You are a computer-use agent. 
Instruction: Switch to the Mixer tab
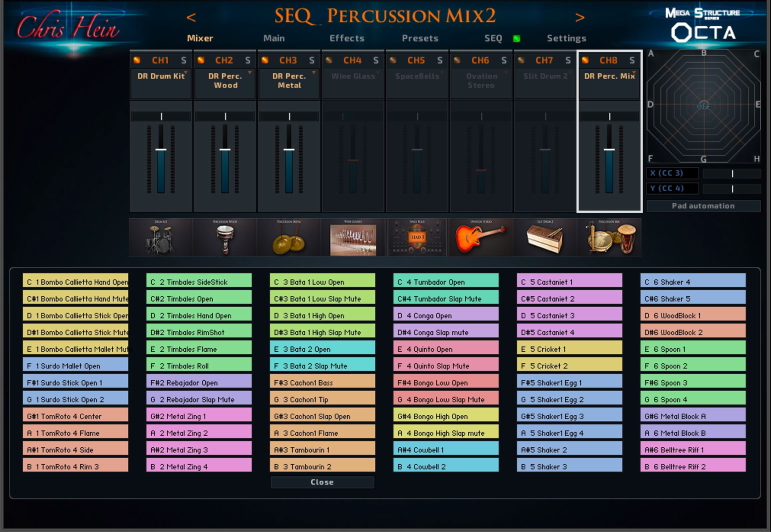pyautogui.click(x=200, y=38)
